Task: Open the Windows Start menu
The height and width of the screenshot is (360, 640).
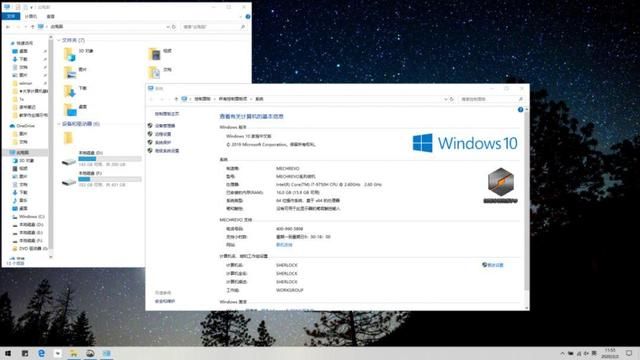Action: point(8,353)
